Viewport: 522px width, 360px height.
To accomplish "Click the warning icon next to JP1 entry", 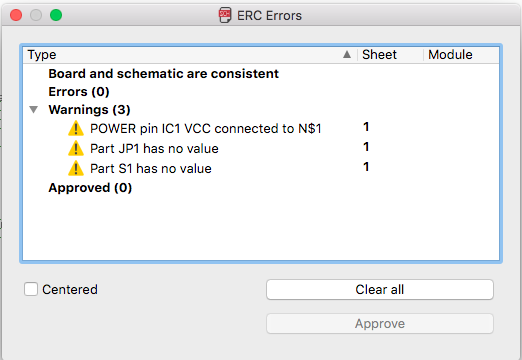I will 76,148.
